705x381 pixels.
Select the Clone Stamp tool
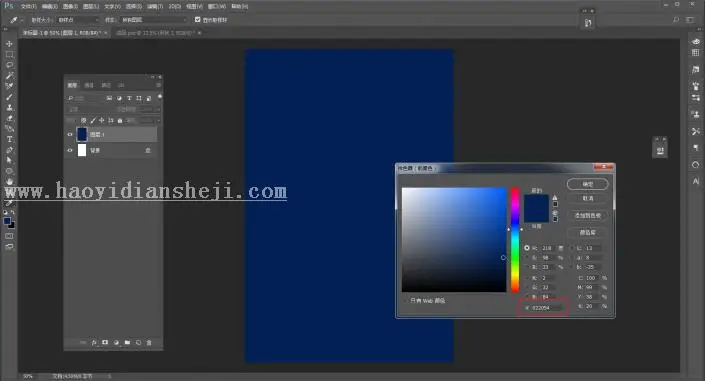9,108
